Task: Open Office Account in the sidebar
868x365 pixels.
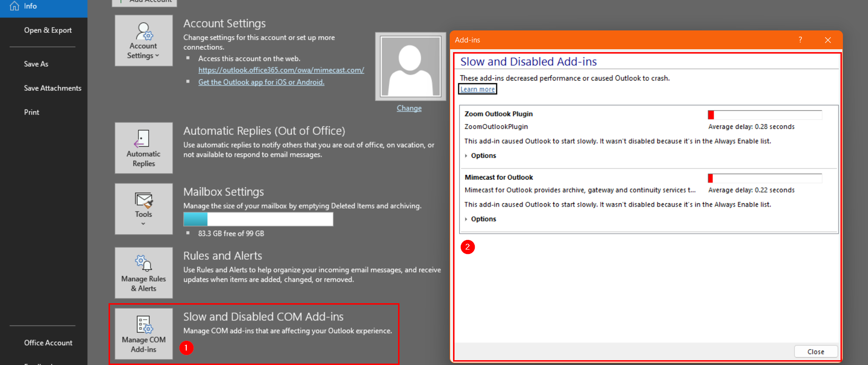Action: point(48,343)
